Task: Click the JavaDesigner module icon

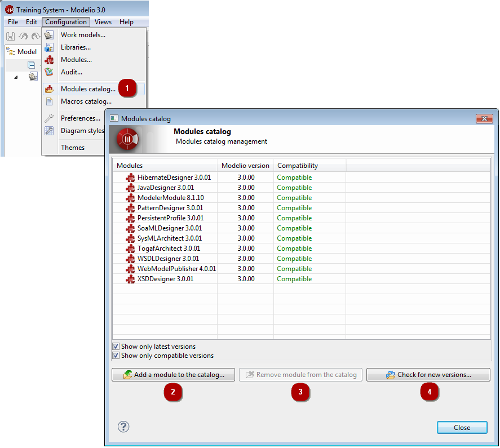Action: [130, 188]
